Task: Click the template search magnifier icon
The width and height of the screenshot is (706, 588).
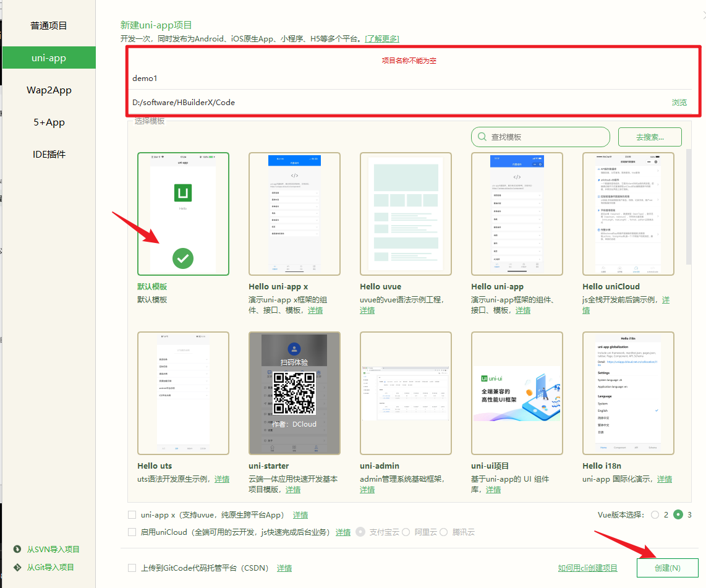Action: pyautogui.click(x=482, y=137)
